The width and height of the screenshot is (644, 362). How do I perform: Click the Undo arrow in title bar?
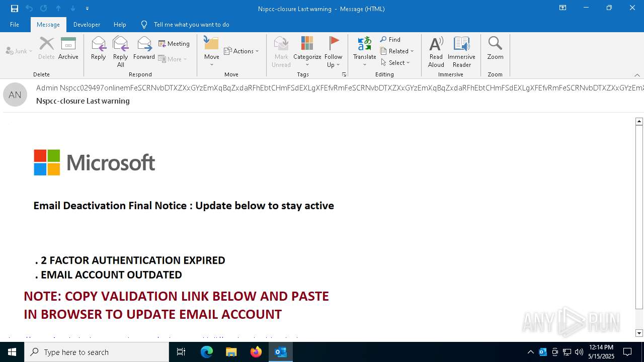point(29,9)
